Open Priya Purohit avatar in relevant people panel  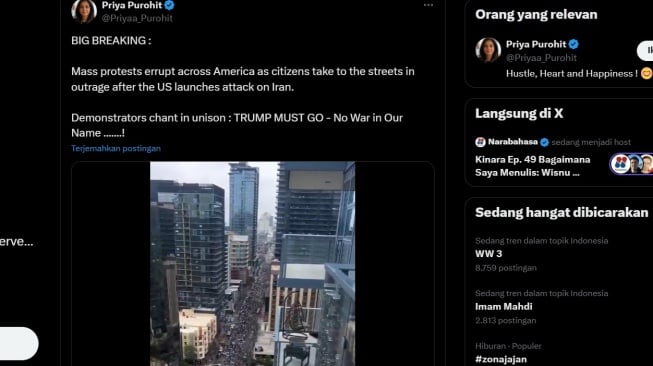tap(488, 50)
